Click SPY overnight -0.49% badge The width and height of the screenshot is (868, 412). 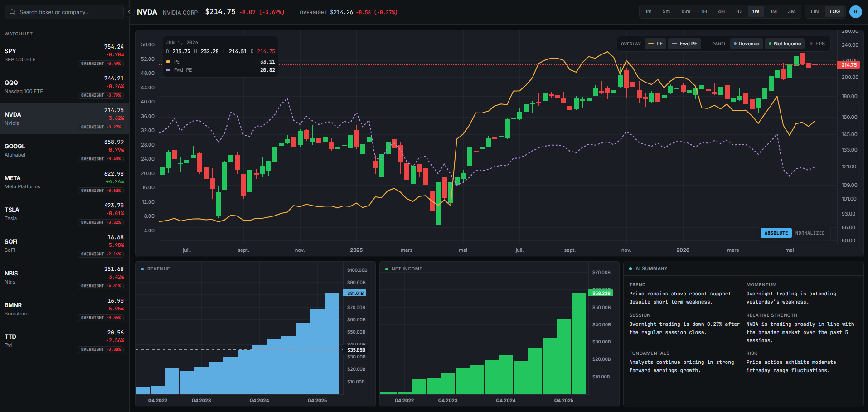(101, 64)
